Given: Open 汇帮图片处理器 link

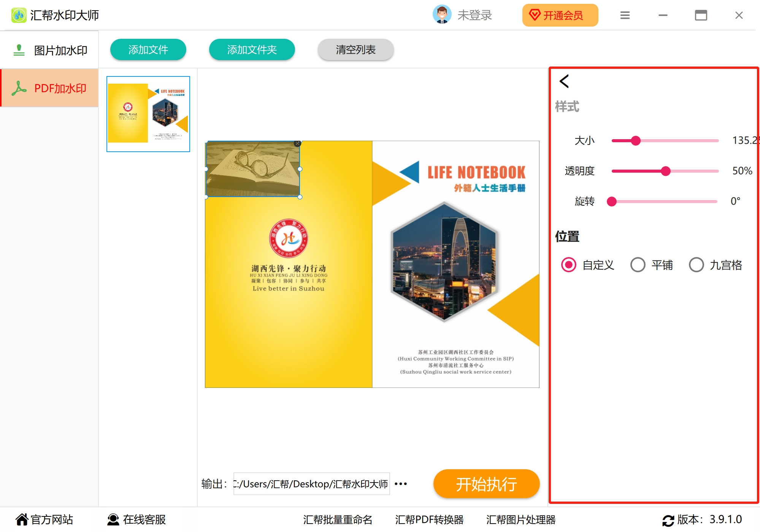Looking at the screenshot, I should coord(521,519).
